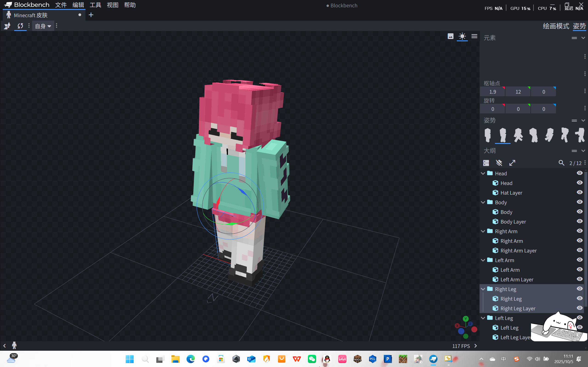Select the first standing pose preset
The width and height of the screenshot is (588, 367).
point(487,135)
